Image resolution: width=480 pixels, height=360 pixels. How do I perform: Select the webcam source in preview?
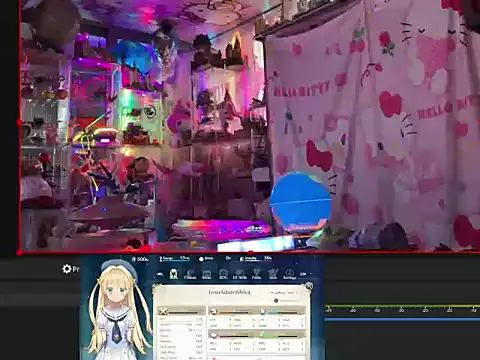click(x=250, y=125)
